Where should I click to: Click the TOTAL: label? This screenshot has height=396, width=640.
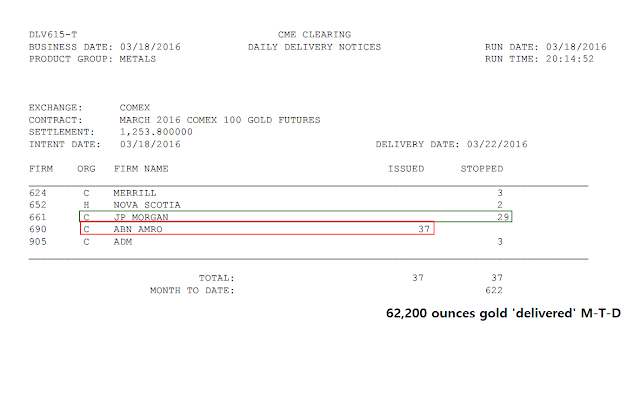click(217, 278)
